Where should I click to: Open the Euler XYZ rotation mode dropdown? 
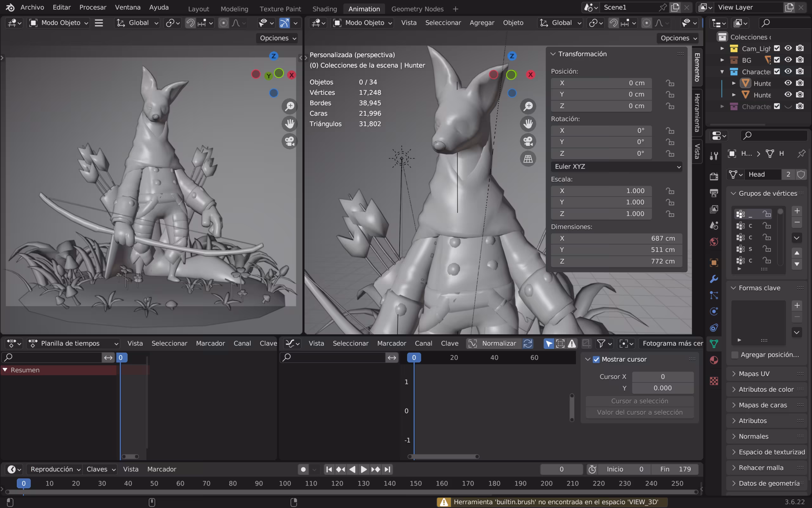coord(616,167)
